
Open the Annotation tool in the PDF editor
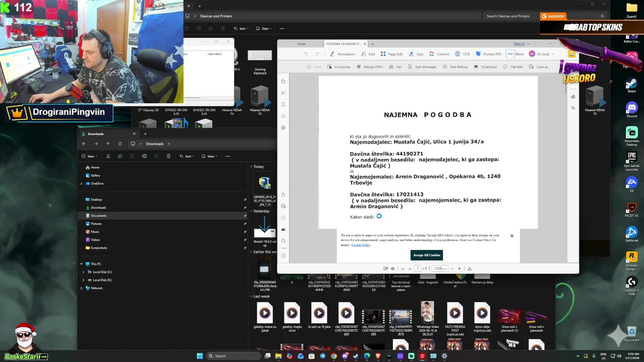pos(343,54)
